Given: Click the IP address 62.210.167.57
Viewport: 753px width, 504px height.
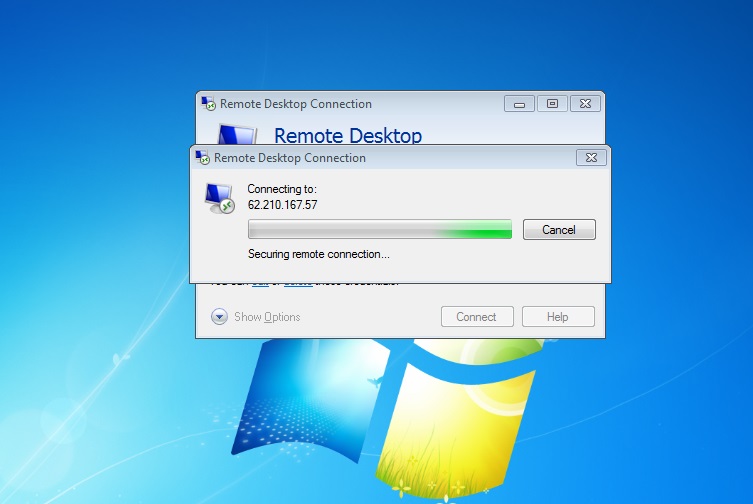Looking at the screenshot, I should [x=282, y=205].
